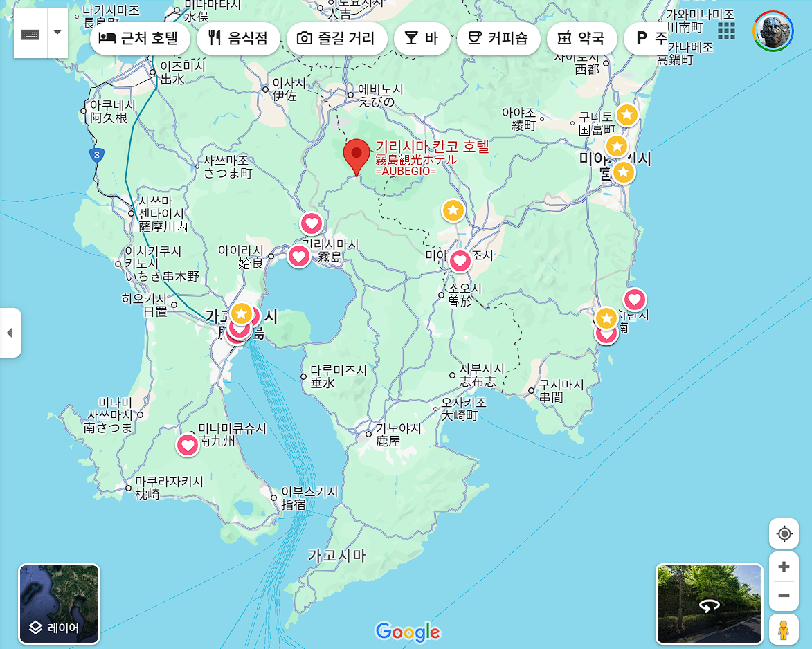Viewport: 812px width, 649px height.
Task: Open the Google account profile avatar
Action: (773, 31)
